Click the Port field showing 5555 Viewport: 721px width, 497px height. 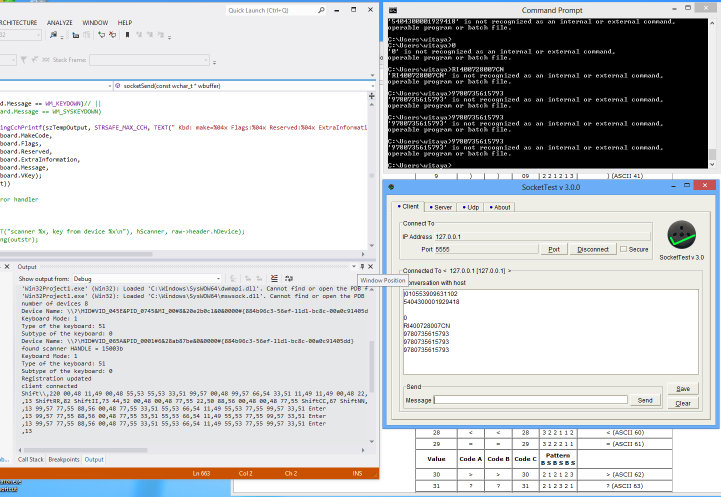pyautogui.click(x=486, y=249)
